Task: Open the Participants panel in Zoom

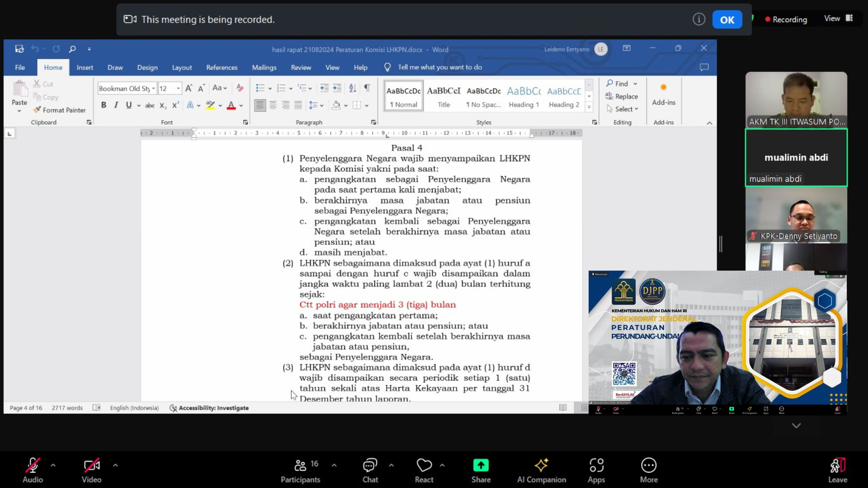Action: [300, 470]
